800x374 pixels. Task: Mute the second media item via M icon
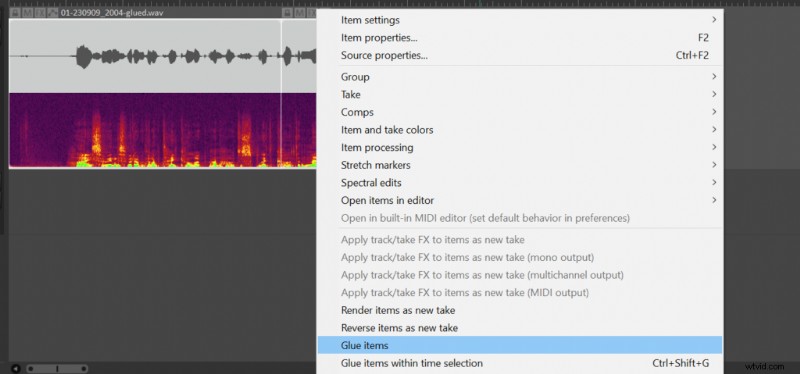tap(299, 13)
